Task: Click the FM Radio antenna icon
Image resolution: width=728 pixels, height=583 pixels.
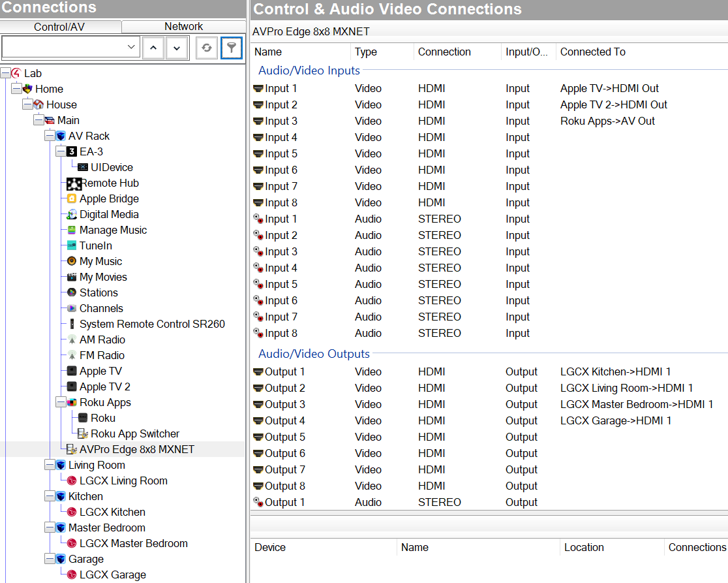Action: point(72,355)
